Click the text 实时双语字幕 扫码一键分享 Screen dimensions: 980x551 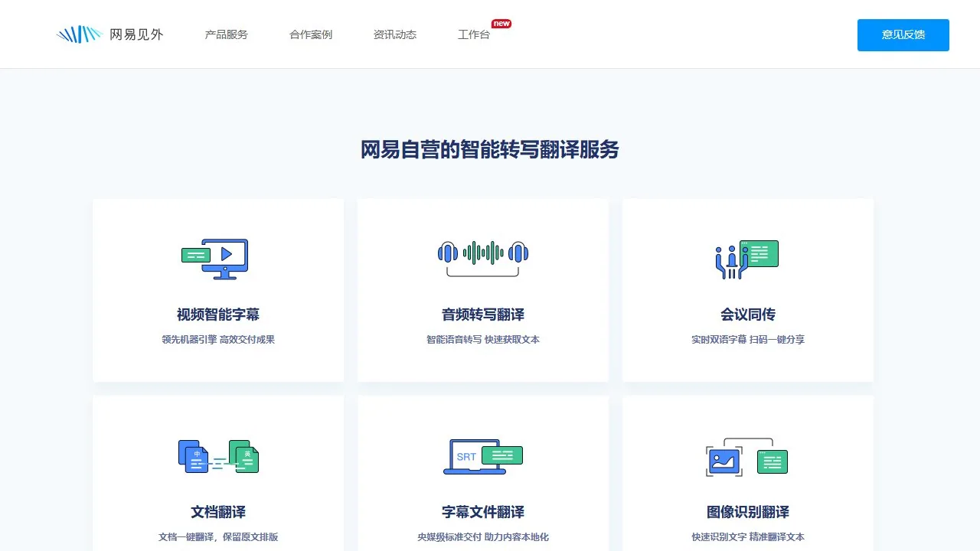[748, 340]
